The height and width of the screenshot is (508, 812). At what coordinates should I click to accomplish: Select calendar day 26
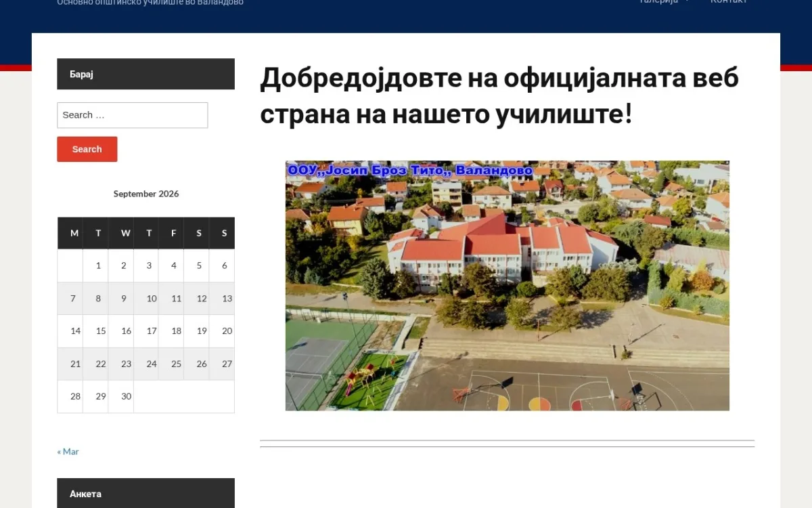196,364
